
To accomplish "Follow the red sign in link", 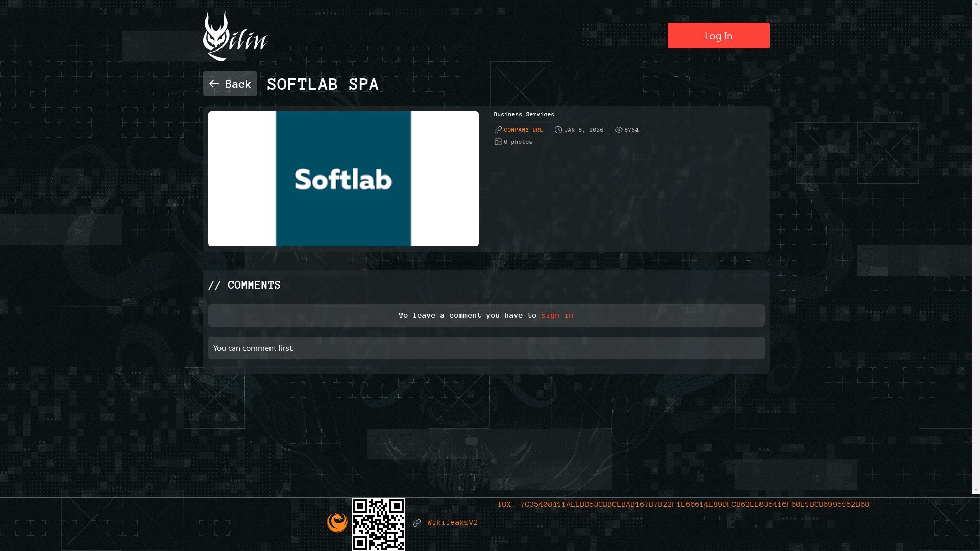I will point(557,316).
